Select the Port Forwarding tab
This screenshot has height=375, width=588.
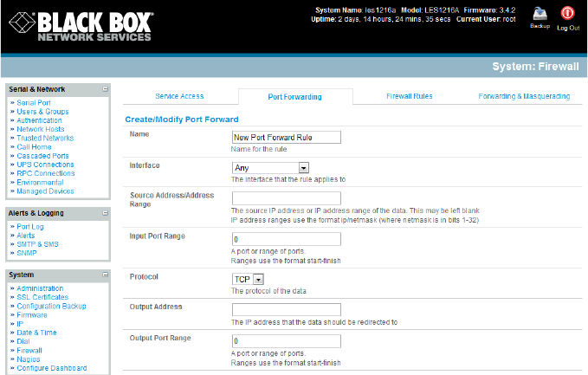click(295, 97)
